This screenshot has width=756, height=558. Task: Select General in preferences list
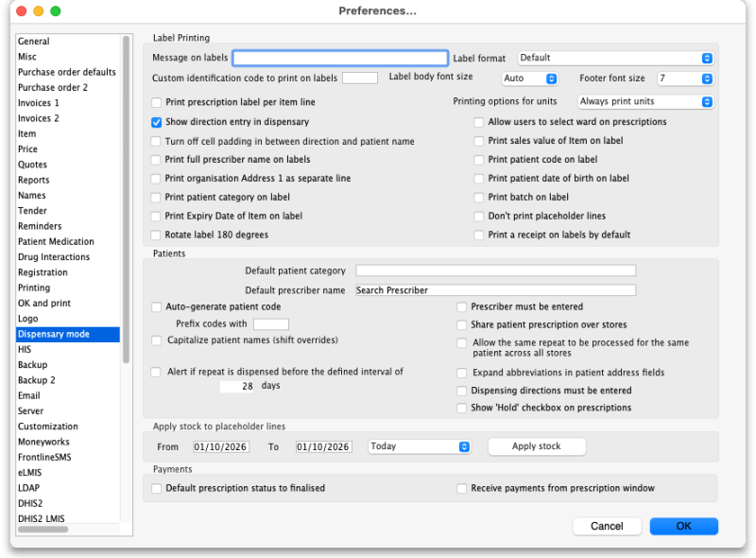coord(67,42)
